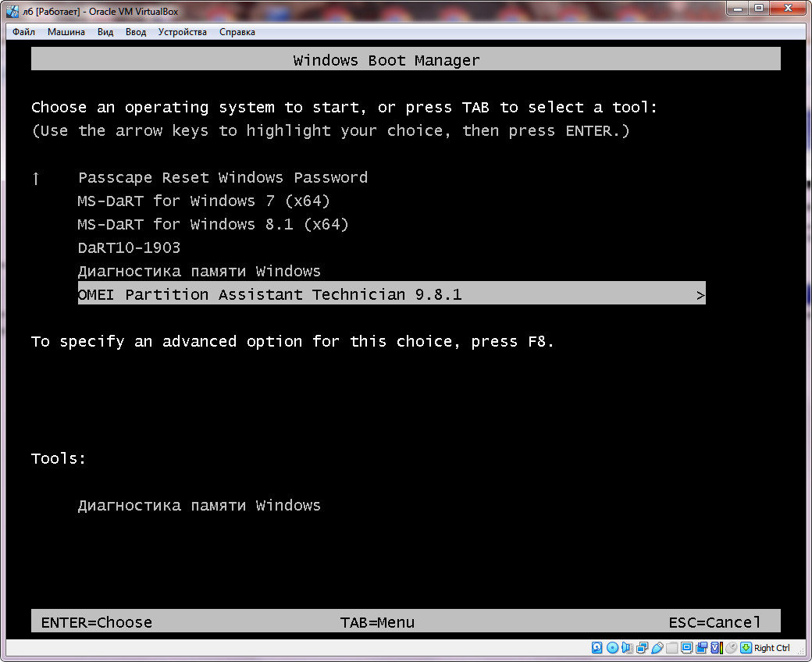Open the USB devices status icon

[x=658, y=647]
